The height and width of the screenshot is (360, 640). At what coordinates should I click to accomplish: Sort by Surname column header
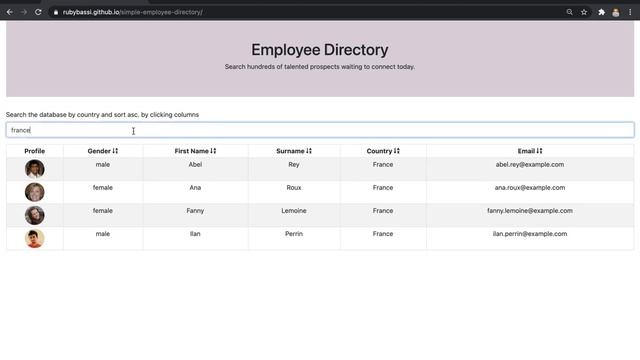click(294, 151)
